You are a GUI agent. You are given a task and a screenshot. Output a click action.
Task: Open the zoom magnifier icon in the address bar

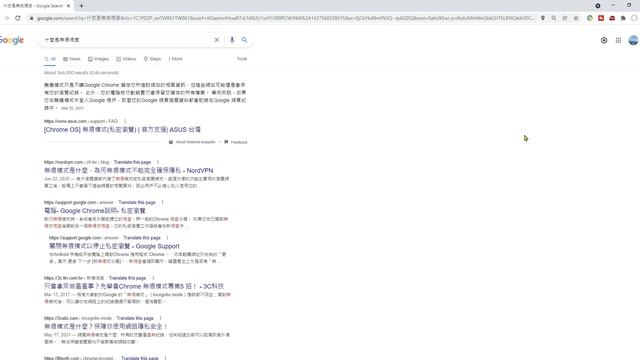(x=554, y=18)
